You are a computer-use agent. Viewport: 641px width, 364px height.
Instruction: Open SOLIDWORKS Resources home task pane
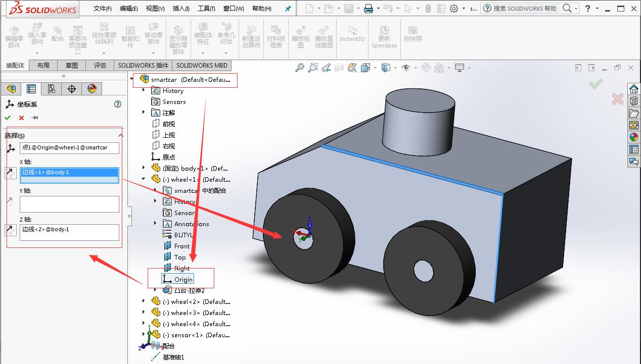coord(634,89)
